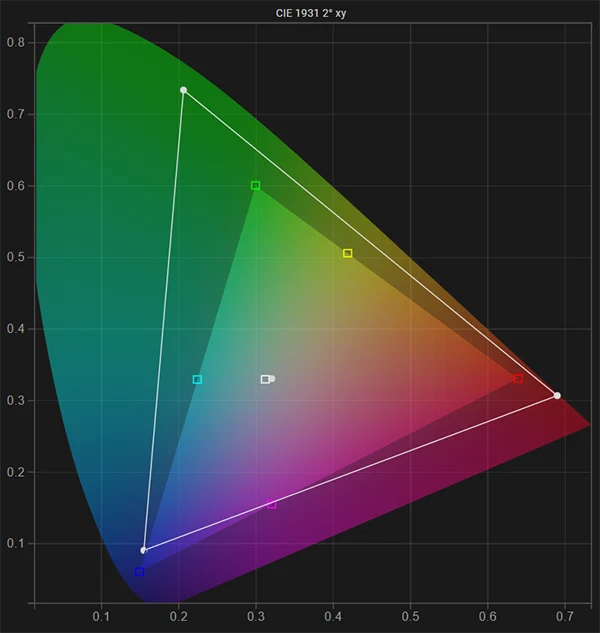Click the red target square marker
Screen dimensions: 600x633
[x=518, y=379]
